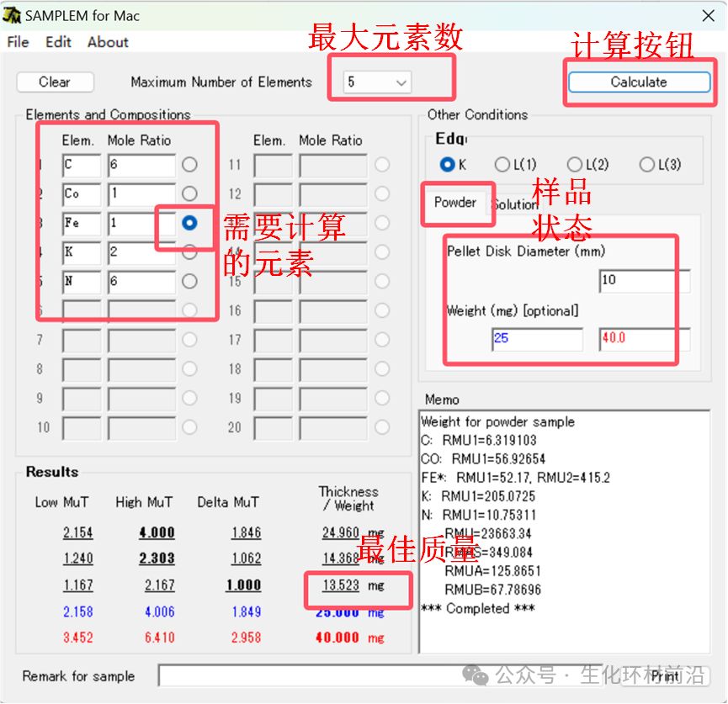
Task: Click element name field containing K
Action: pyautogui.click(x=82, y=253)
